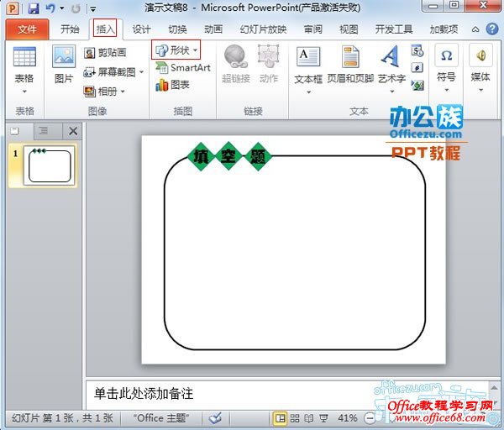Insert a Text Box (文本框)
The height and width of the screenshot is (430, 504).
(x=308, y=64)
